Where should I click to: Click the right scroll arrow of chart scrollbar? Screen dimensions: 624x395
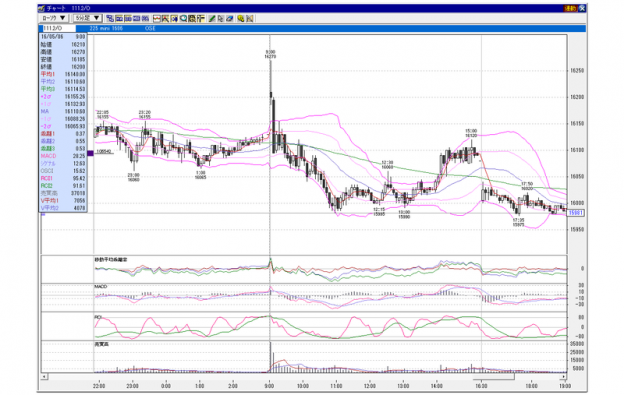[564, 376]
